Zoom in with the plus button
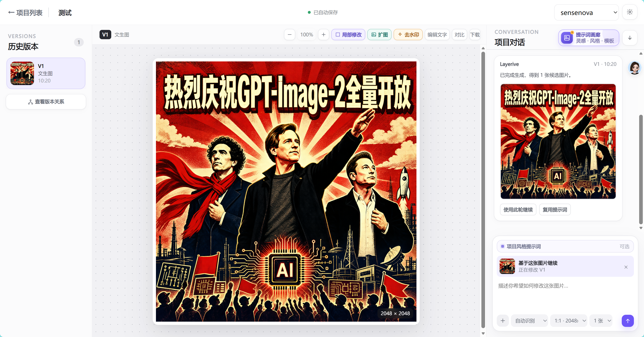Viewport: 644px width, 337px height. [323, 35]
